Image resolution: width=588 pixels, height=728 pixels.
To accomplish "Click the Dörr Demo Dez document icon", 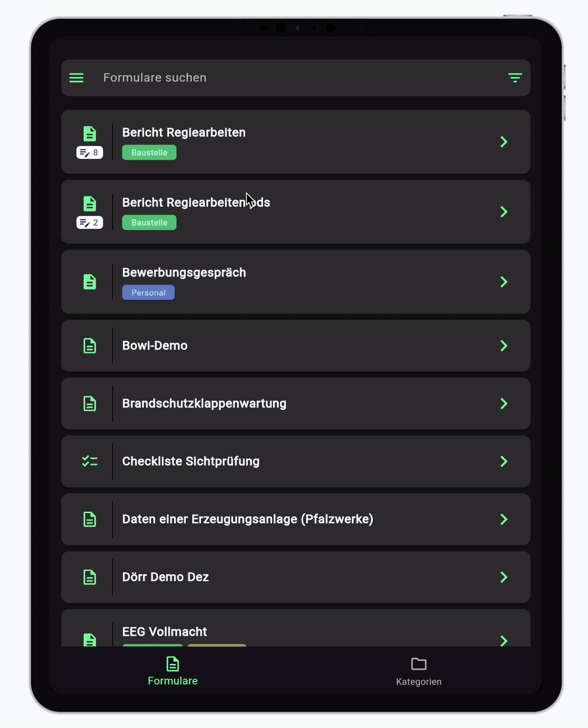I will point(90,577).
